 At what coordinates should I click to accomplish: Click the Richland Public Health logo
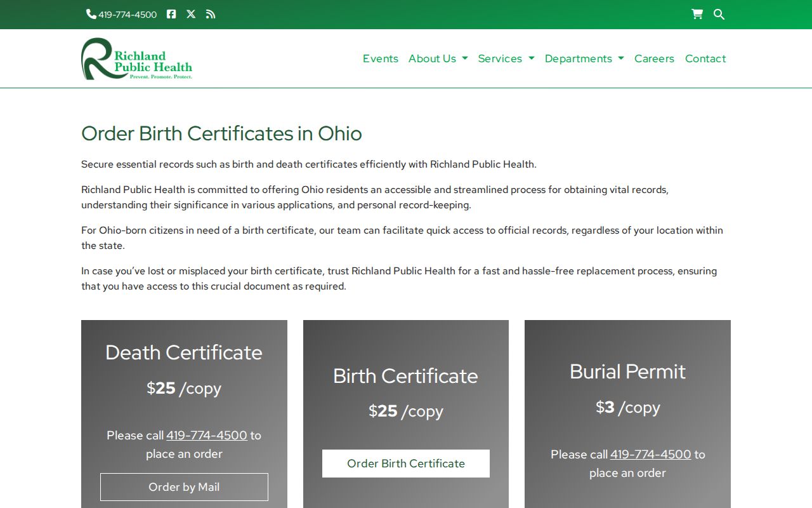[x=137, y=58]
